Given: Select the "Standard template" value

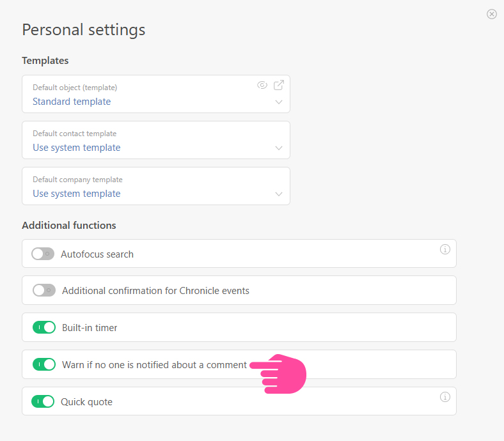Looking at the screenshot, I should coord(72,102).
